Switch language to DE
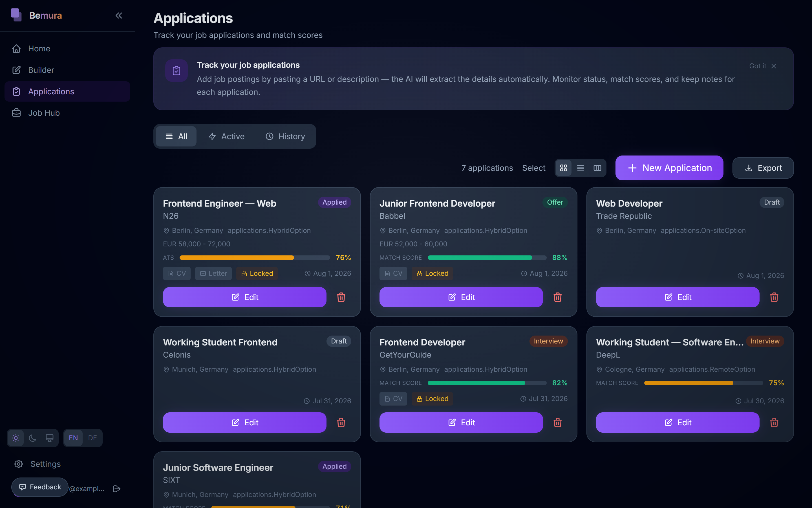Viewport: 812px width, 508px height. point(92,438)
